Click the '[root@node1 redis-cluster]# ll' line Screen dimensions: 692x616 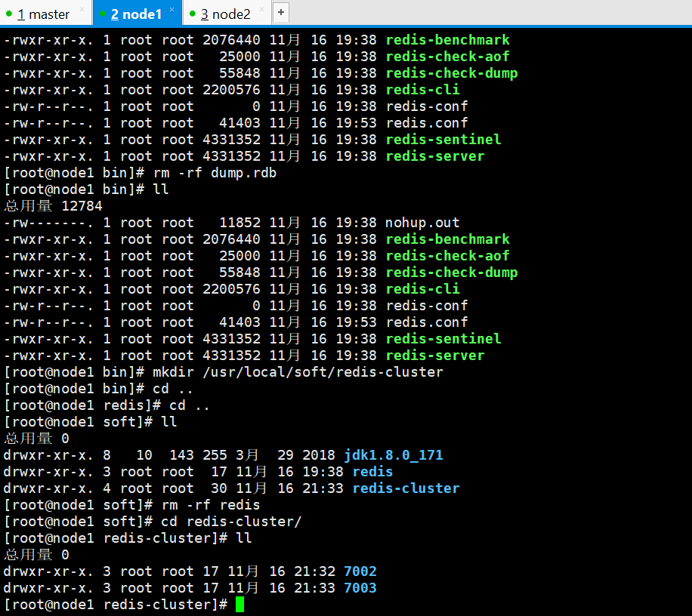tap(128, 538)
